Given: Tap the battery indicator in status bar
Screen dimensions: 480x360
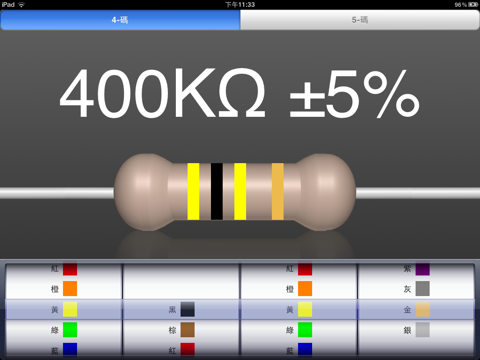Looking at the screenshot, I should pos(473,5).
